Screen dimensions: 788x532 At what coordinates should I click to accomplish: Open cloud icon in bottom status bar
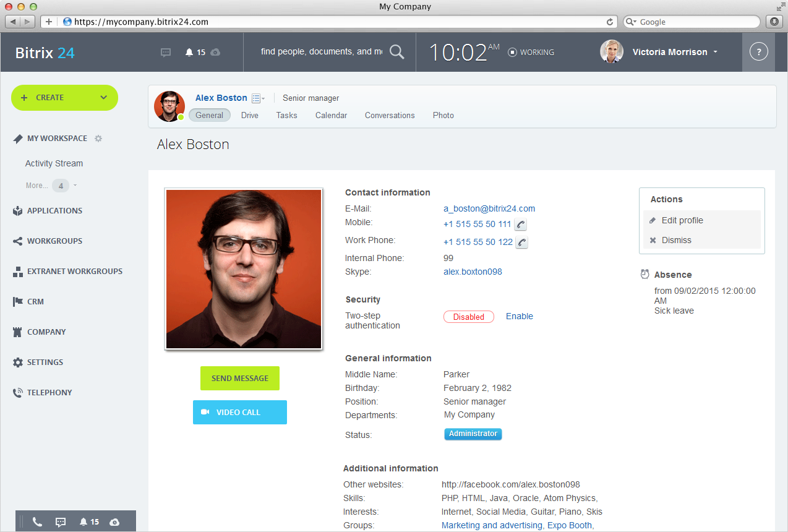(114, 522)
